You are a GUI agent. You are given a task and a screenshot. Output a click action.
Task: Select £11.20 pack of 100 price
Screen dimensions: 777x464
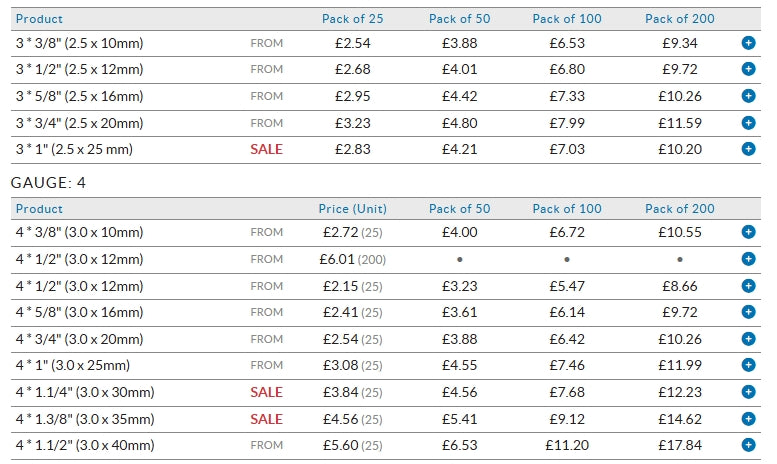pos(567,445)
